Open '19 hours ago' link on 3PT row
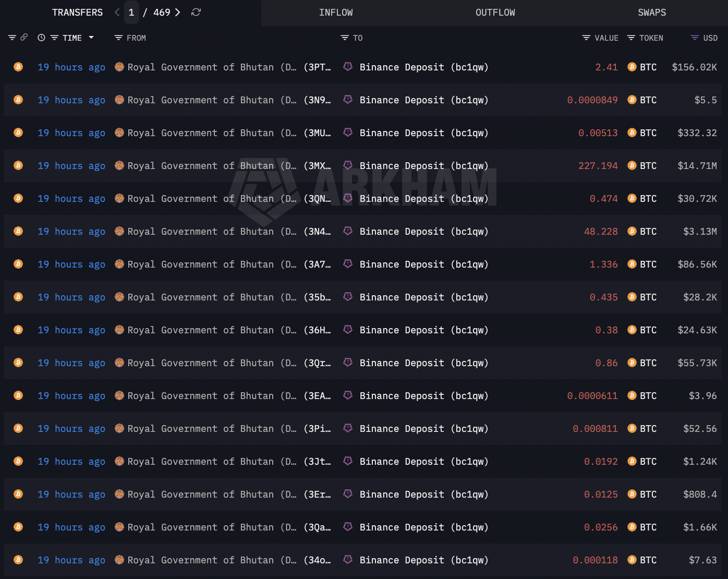The width and height of the screenshot is (728, 579). click(71, 67)
